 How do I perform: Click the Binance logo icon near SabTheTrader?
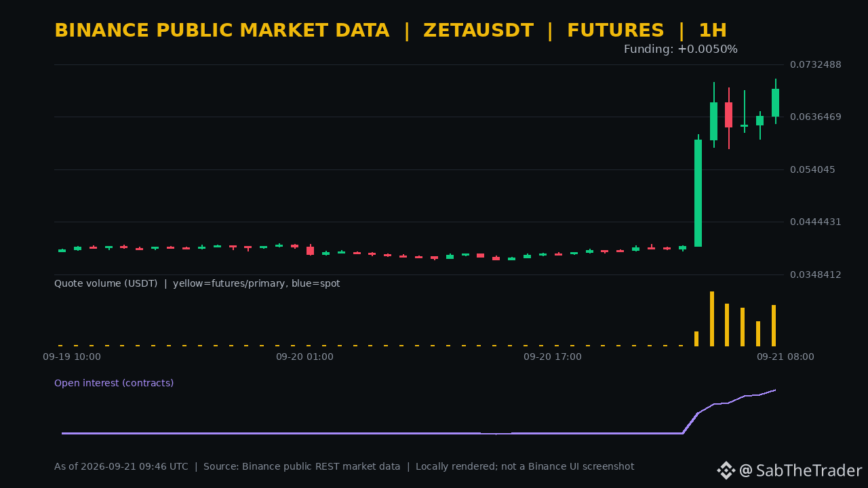click(x=726, y=470)
